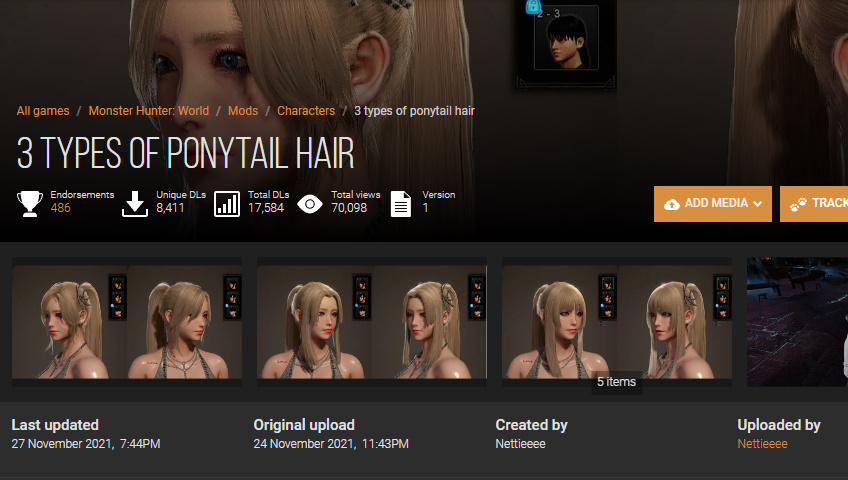Click the Created by name Nettieeee
848x480 pixels.
point(520,444)
